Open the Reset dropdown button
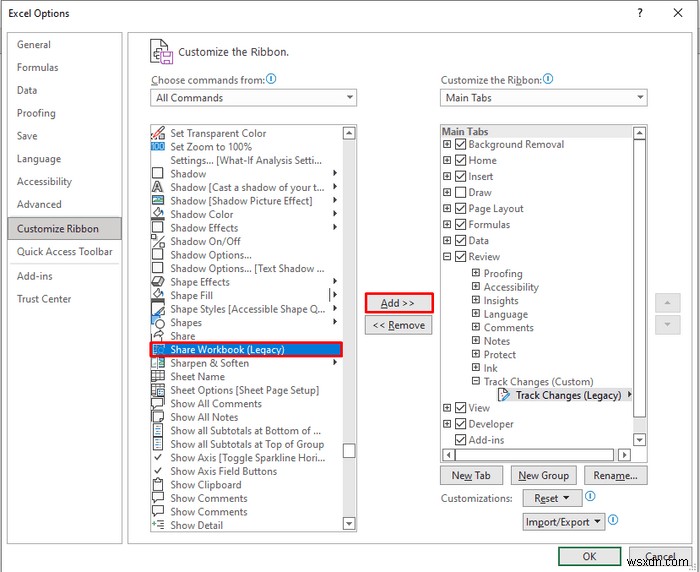 pos(552,498)
